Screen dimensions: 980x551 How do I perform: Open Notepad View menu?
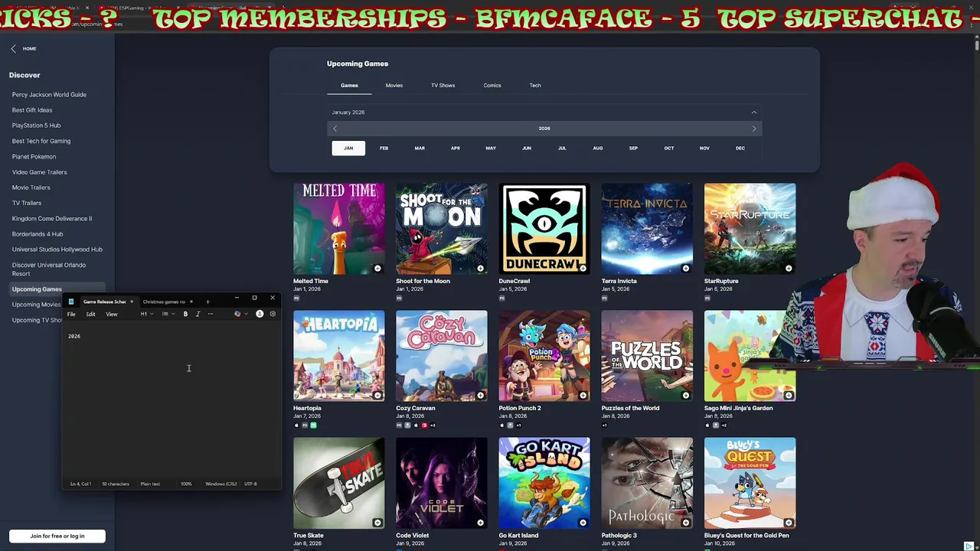click(x=112, y=314)
